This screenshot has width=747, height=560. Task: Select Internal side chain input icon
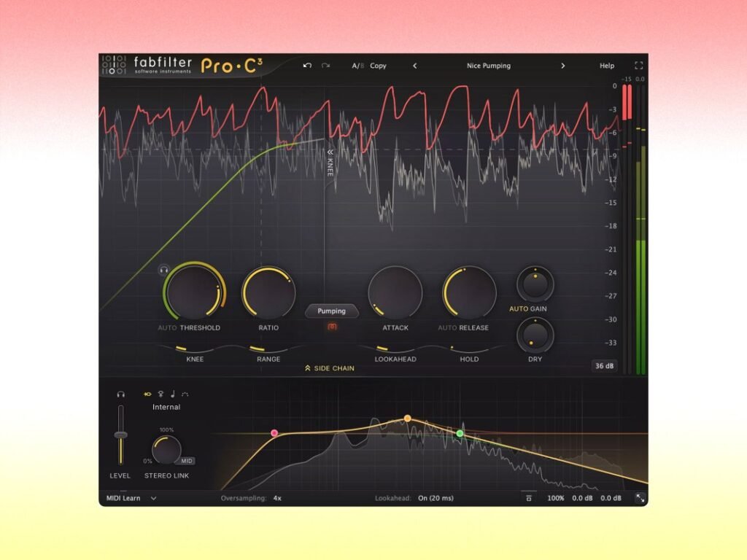[x=147, y=394]
